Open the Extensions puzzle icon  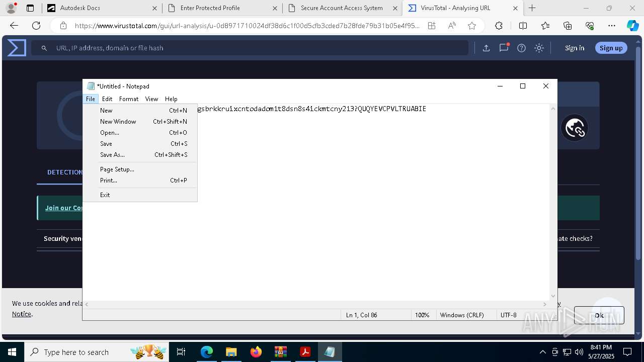click(499, 26)
